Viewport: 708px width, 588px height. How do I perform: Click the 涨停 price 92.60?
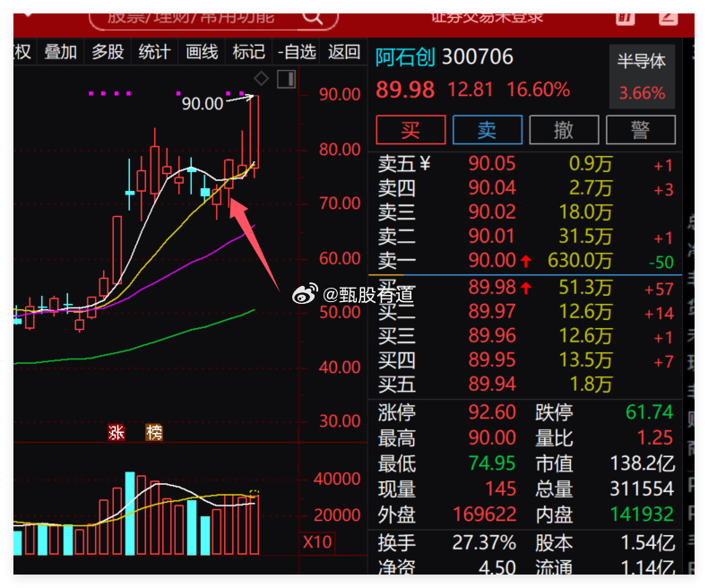point(492,412)
